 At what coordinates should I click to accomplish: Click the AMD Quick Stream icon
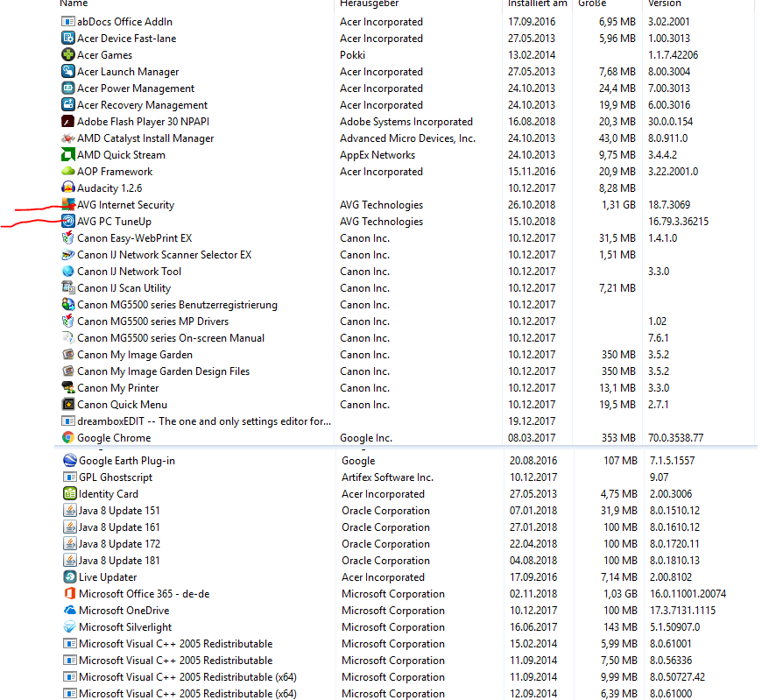68,155
